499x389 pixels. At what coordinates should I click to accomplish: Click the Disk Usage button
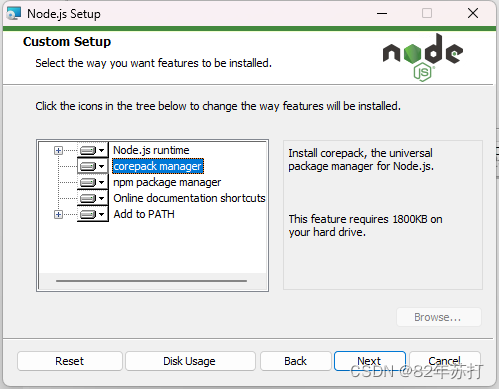point(190,361)
